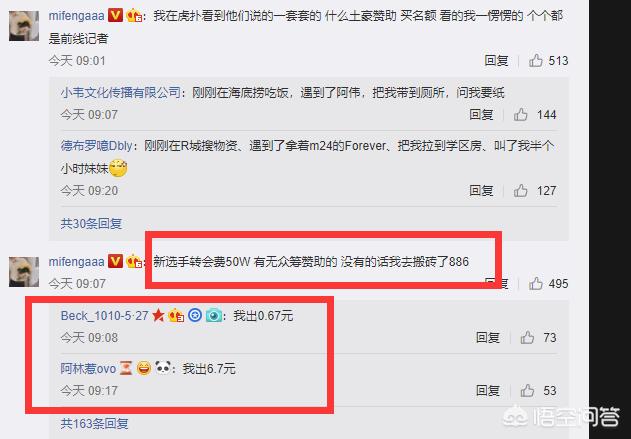Open 小韦文化传播有限公司 user profile

pyautogui.click(x=120, y=93)
